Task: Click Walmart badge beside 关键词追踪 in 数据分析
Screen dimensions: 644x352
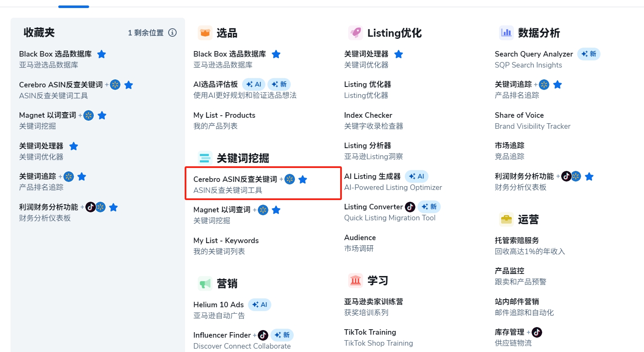Action: 544,85
